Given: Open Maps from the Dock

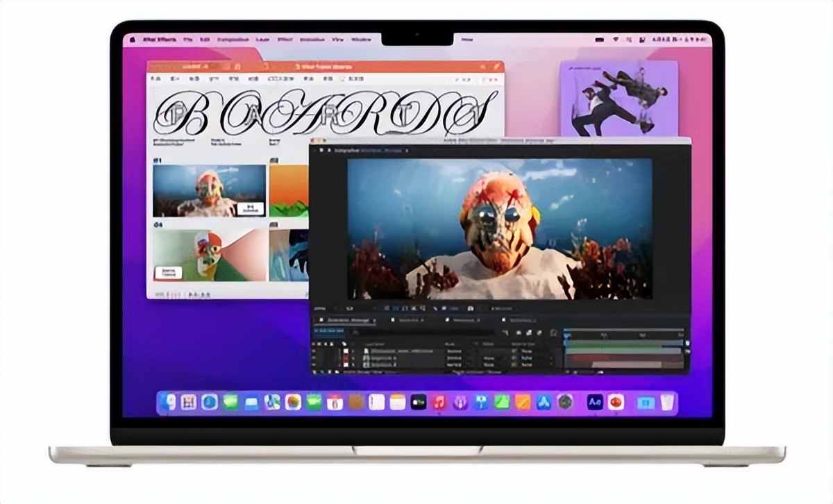Looking at the screenshot, I should tap(271, 402).
